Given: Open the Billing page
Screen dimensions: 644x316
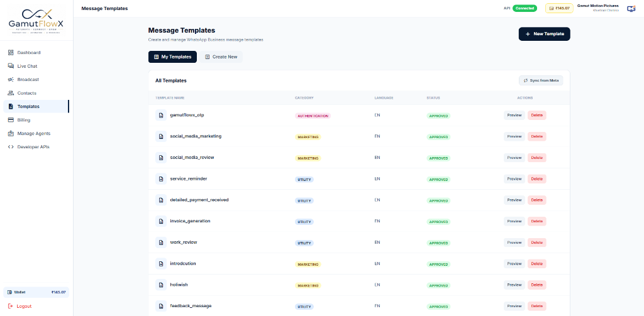Looking at the screenshot, I should [x=36, y=120].
